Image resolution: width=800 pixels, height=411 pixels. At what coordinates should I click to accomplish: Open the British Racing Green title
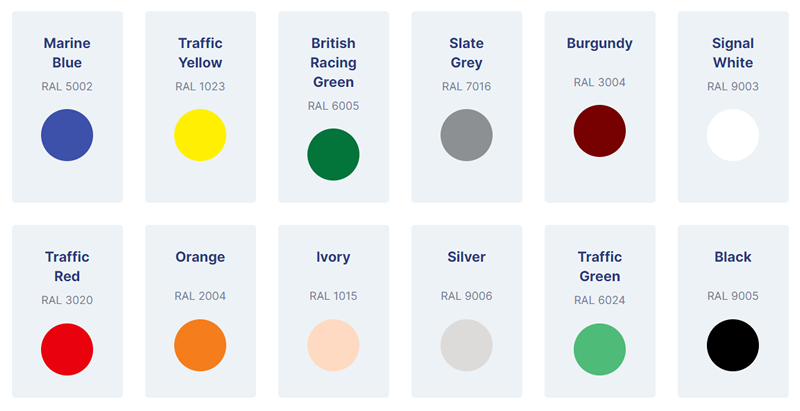333,63
